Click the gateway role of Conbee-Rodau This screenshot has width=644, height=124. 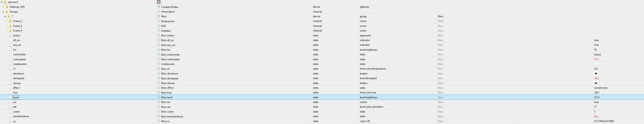click(365, 7)
